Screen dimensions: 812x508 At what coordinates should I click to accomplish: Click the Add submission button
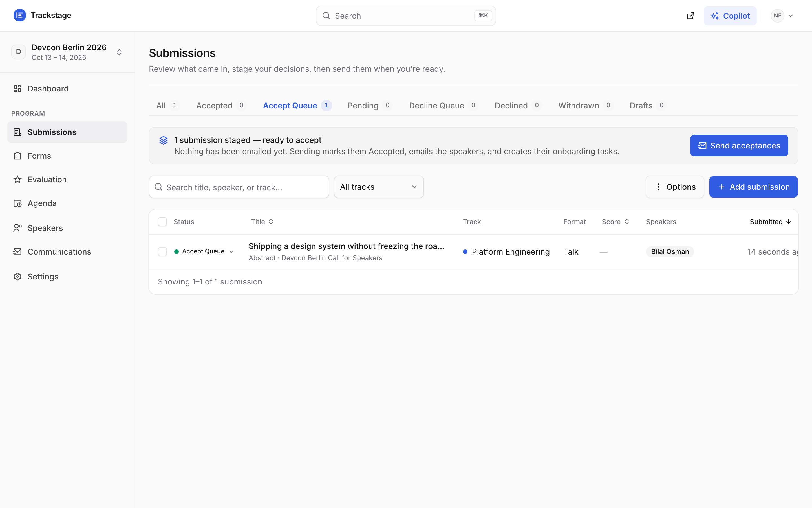point(753,187)
